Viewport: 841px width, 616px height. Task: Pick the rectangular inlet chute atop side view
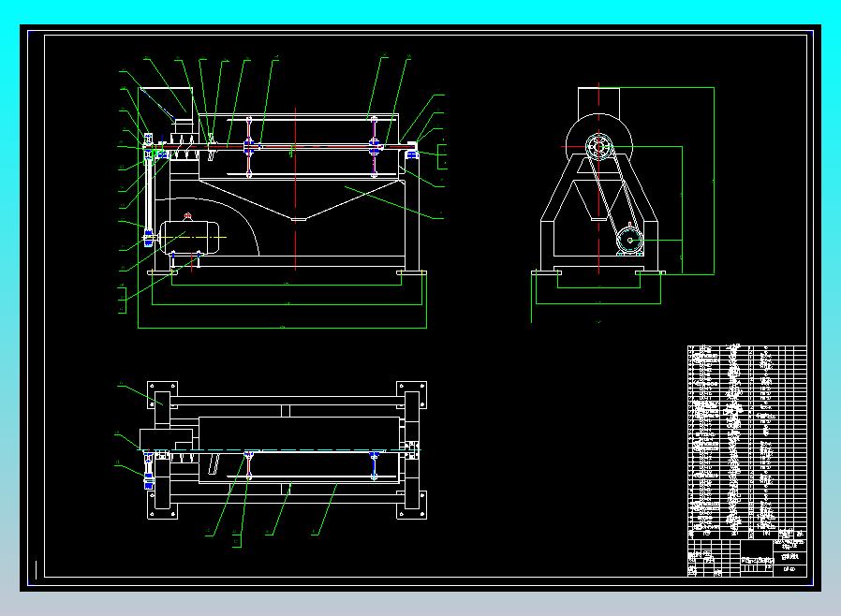point(598,102)
